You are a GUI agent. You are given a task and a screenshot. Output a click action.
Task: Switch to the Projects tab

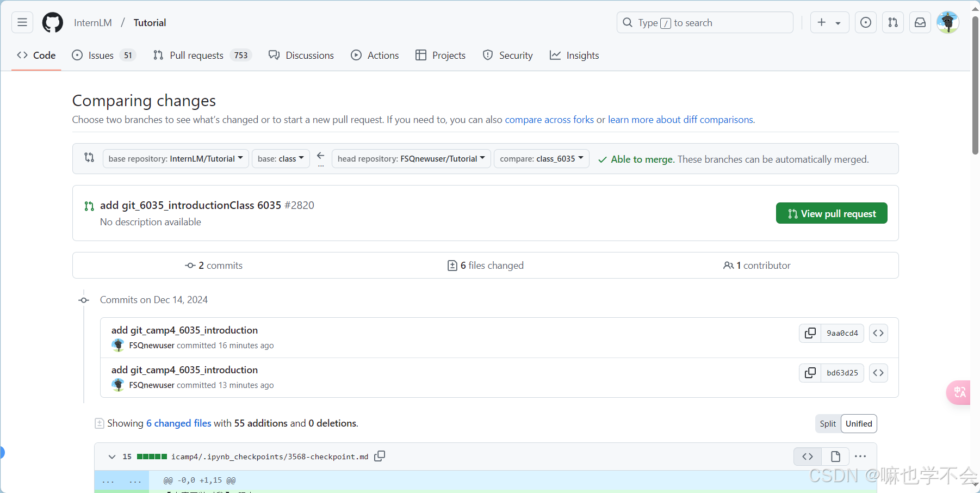pyautogui.click(x=441, y=56)
